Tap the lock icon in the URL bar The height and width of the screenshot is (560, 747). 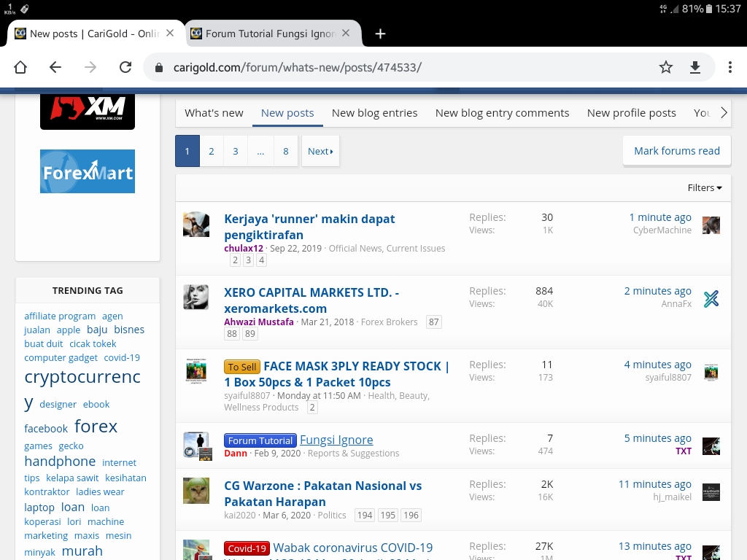tap(159, 68)
